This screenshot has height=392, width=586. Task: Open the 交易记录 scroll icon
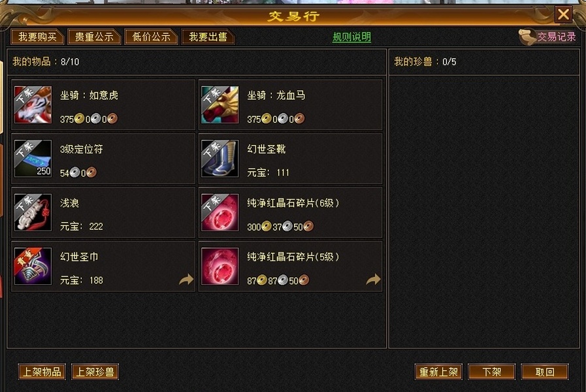point(527,37)
